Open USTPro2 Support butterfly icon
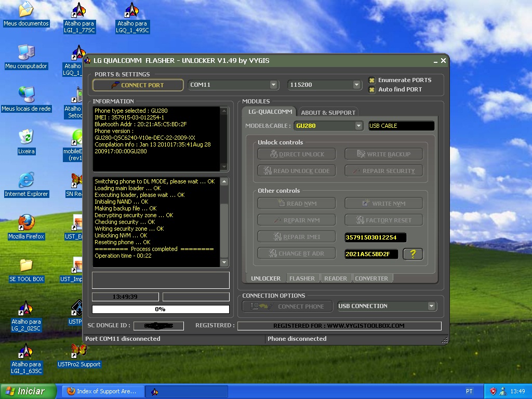The width and height of the screenshot is (532, 399). [x=79, y=351]
